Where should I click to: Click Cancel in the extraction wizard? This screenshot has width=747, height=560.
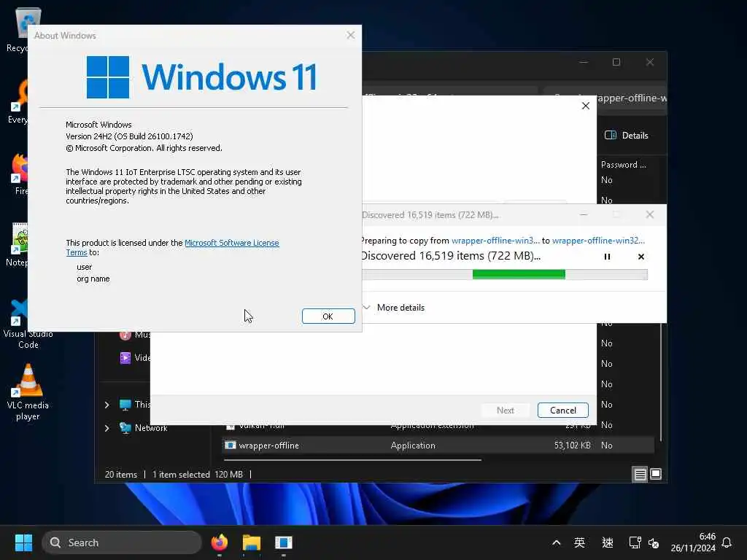pyautogui.click(x=562, y=410)
